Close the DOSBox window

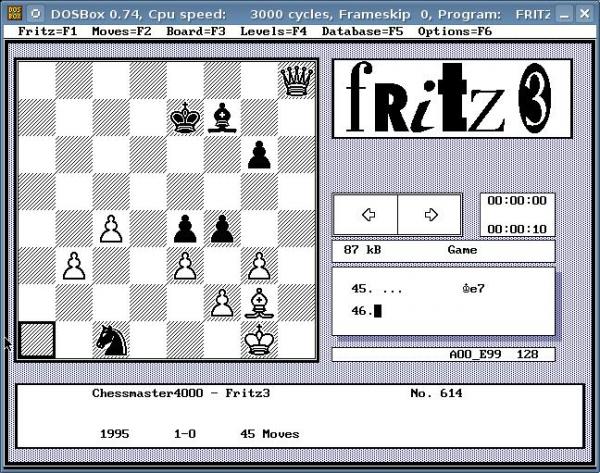click(584, 14)
